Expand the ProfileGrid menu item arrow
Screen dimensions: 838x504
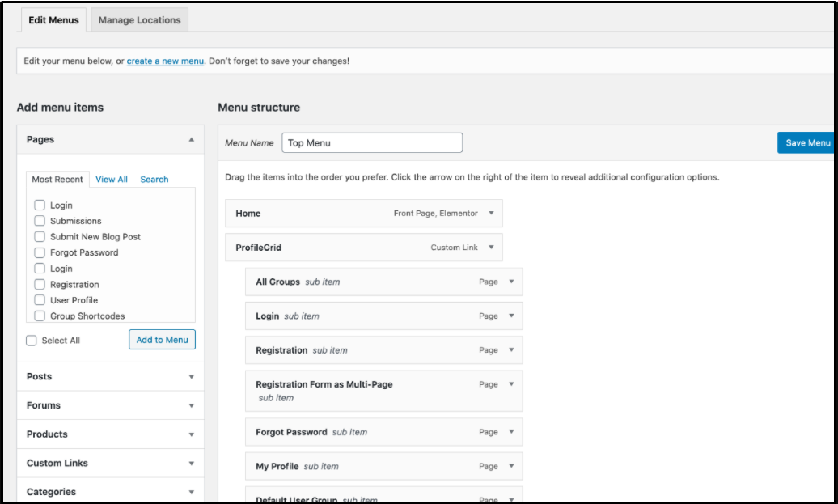[x=491, y=248]
